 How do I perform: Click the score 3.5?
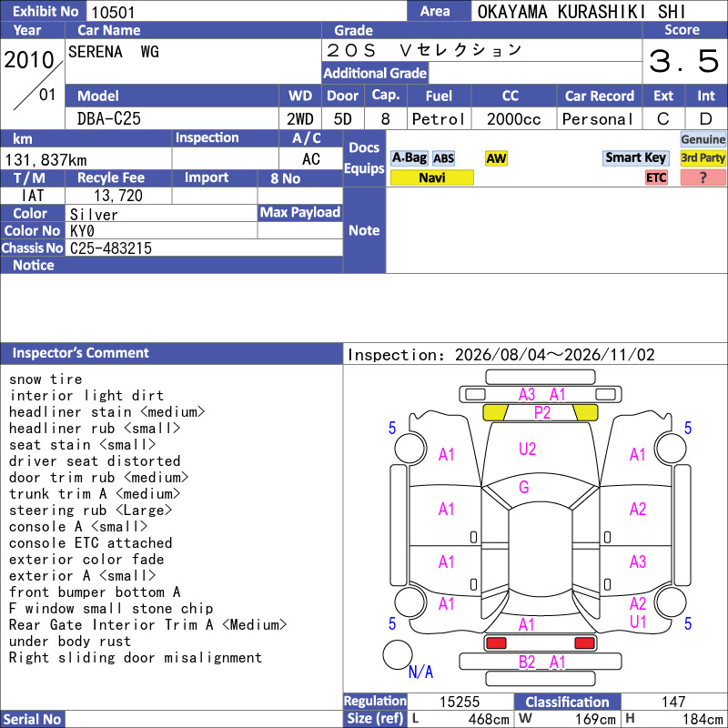[684, 61]
